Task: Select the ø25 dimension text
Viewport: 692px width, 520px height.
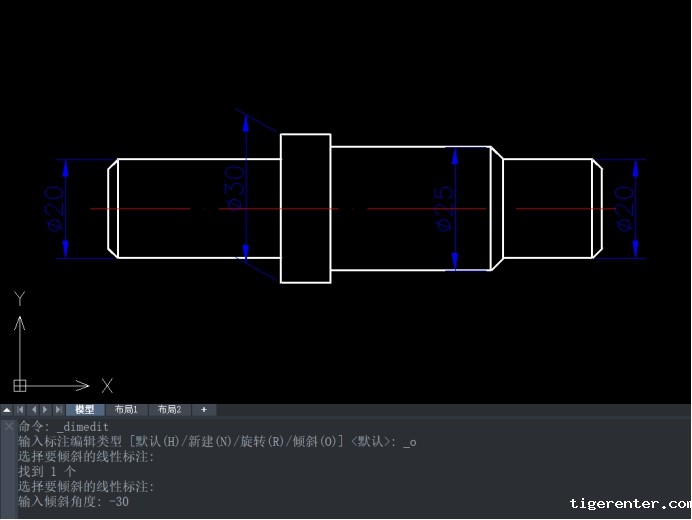Action: 444,208
